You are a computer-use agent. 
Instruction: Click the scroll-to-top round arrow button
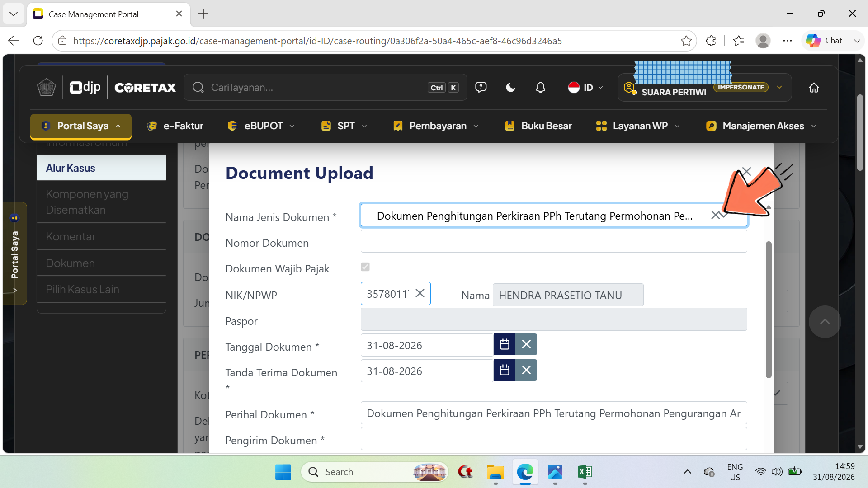(825, 322)
